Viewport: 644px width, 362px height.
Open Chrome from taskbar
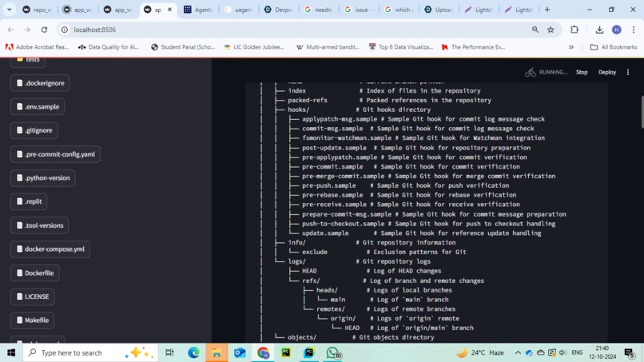263,353
